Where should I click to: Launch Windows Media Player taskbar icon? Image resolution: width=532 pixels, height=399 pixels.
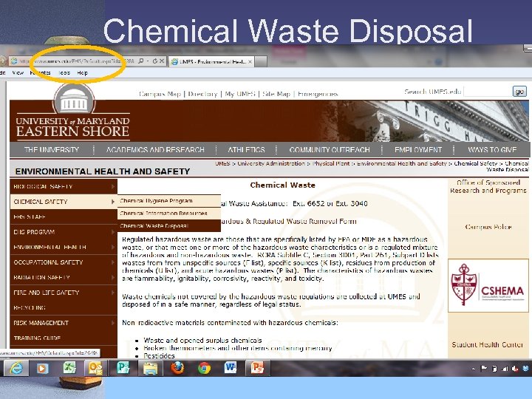tap(42, 368)
